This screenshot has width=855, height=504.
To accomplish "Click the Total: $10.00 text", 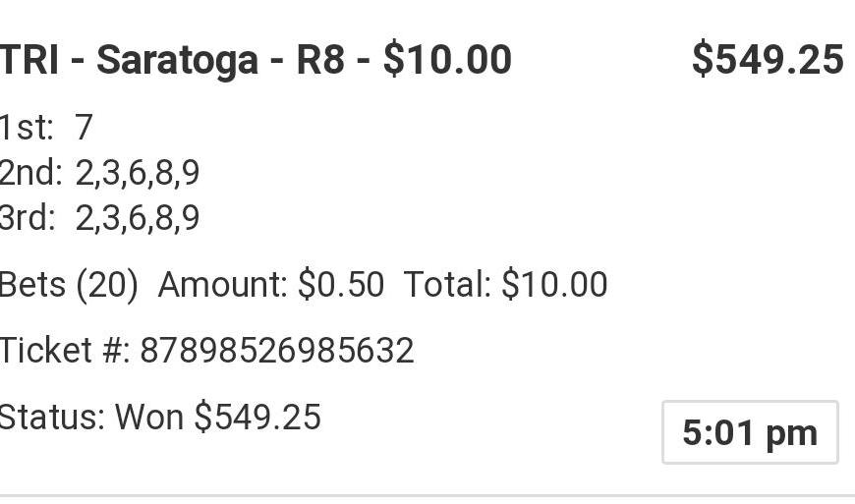I will pyautogui.click(x=505, y=285).
